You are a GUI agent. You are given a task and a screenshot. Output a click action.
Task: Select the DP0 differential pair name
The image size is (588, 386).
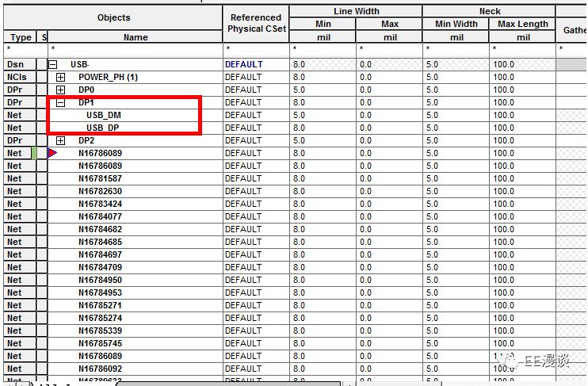pos(86,90)
